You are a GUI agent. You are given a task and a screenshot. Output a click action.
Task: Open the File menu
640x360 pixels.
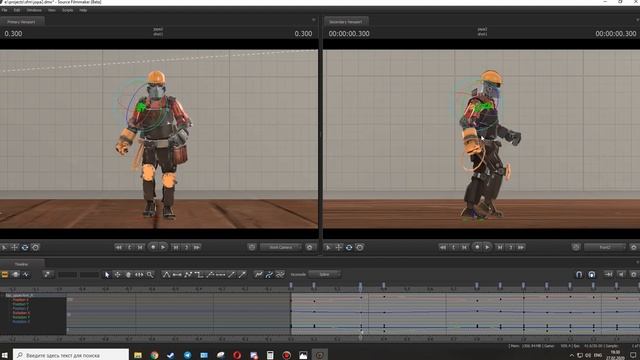tap(4, 10)
